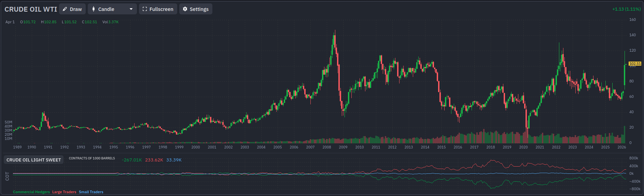
Task: Click the 2026 label on time axis
Action: (622, 147)
